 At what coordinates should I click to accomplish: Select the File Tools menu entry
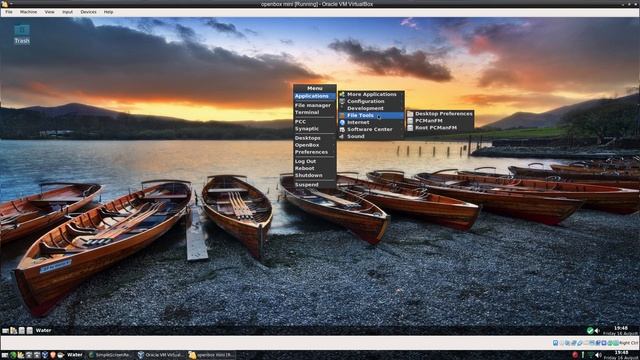pos(371,116)
